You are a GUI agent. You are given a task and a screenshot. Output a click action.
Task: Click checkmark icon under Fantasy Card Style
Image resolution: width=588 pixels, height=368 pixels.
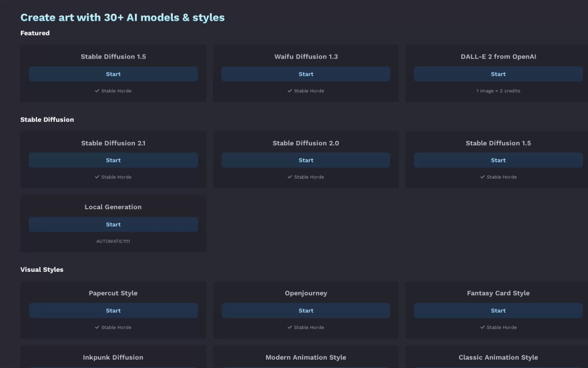(x=482, y=327)
